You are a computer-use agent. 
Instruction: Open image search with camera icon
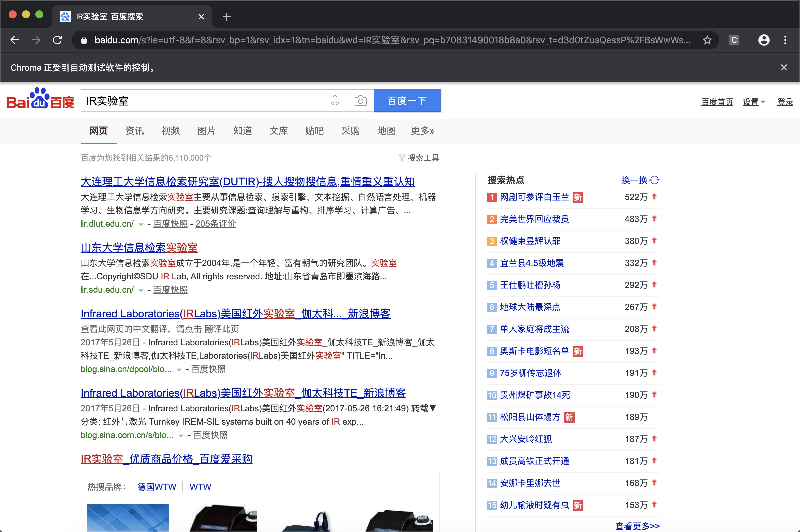360,101
